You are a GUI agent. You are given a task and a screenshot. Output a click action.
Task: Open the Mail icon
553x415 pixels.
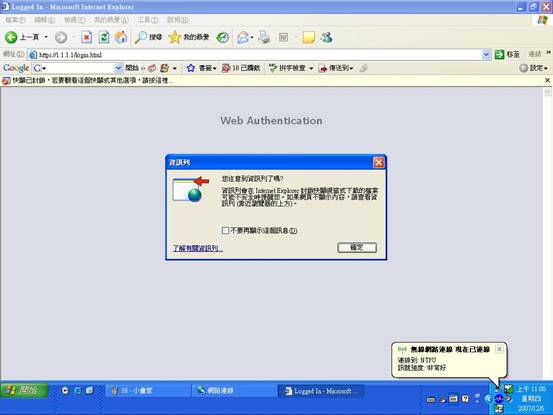pos(243,37)
